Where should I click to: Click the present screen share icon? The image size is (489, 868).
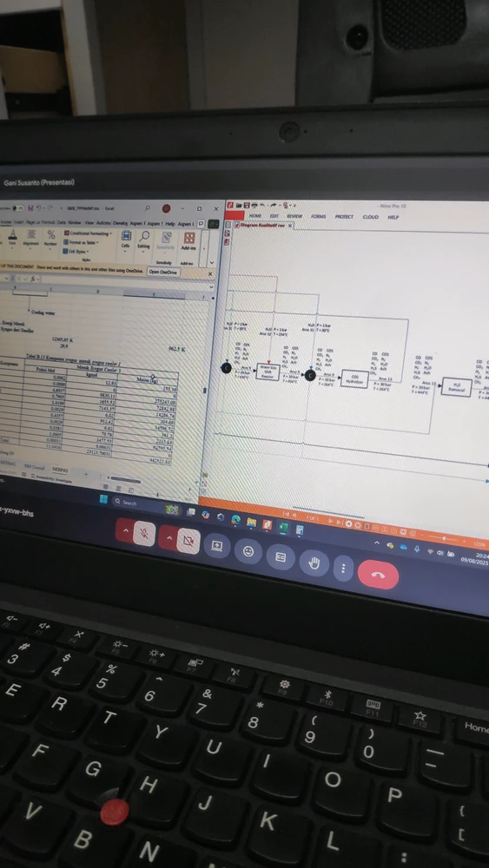[216, 546]
